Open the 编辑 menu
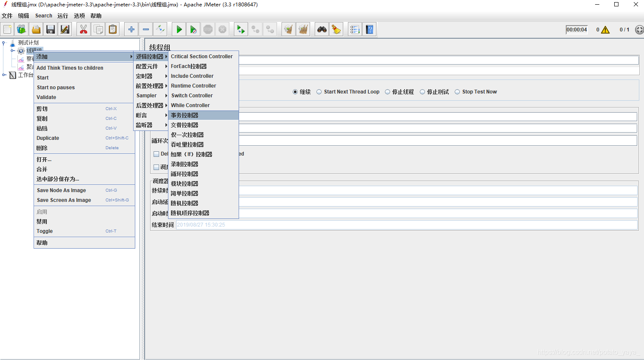The height and width of the screenshot is (360, 644). 23,16
